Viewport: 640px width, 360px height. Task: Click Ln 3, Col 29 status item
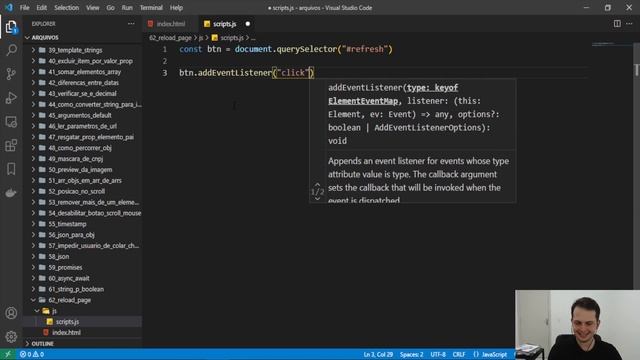coord(378,354)
